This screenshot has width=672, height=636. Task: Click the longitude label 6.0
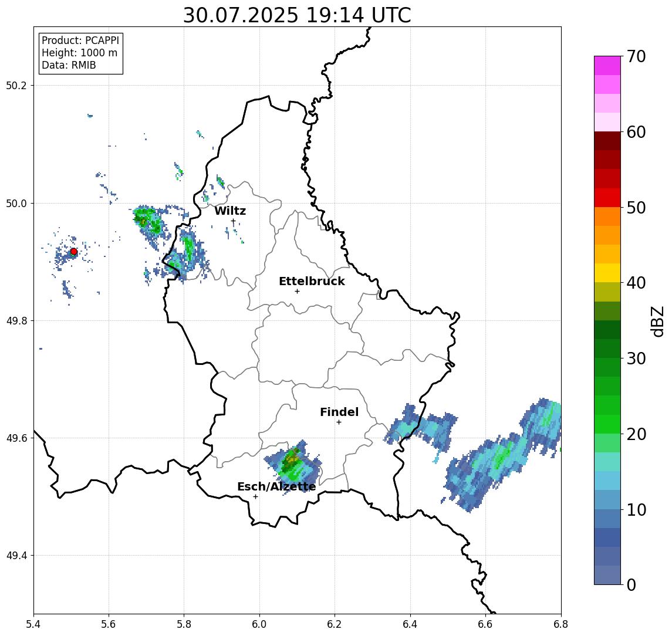coord(259,624)
